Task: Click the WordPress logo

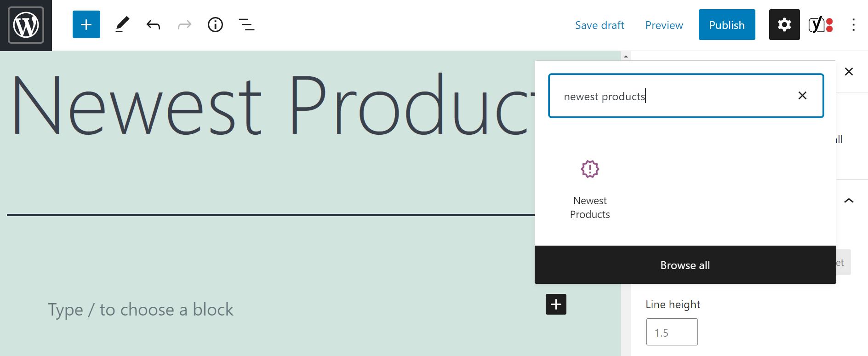Action: [x=25, y=25]
